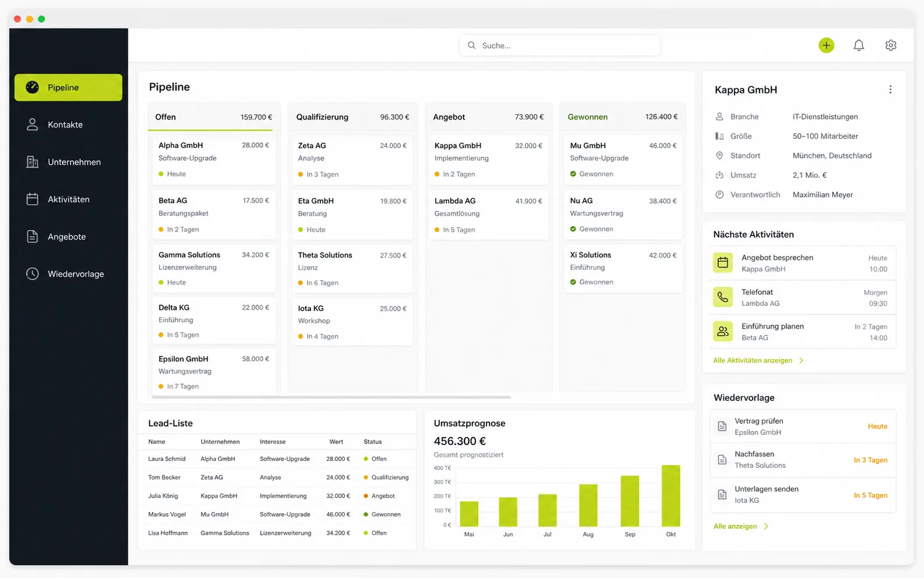Image resolution: width=924 pixels, height=578 pixels.
Task: Open the Iota KG deal card
Action: pyautogui.click(x=352, y=322)
